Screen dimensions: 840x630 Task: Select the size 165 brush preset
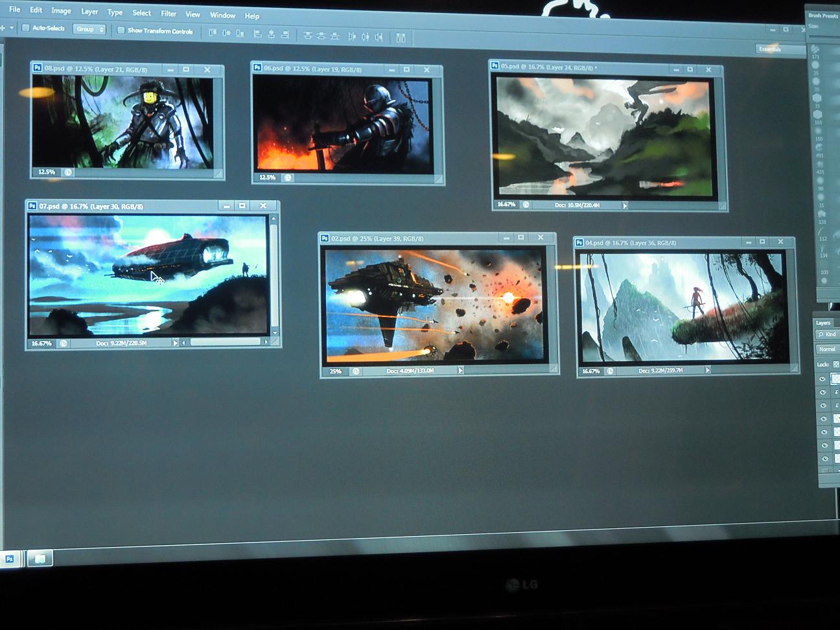click(x=817, y=115)
